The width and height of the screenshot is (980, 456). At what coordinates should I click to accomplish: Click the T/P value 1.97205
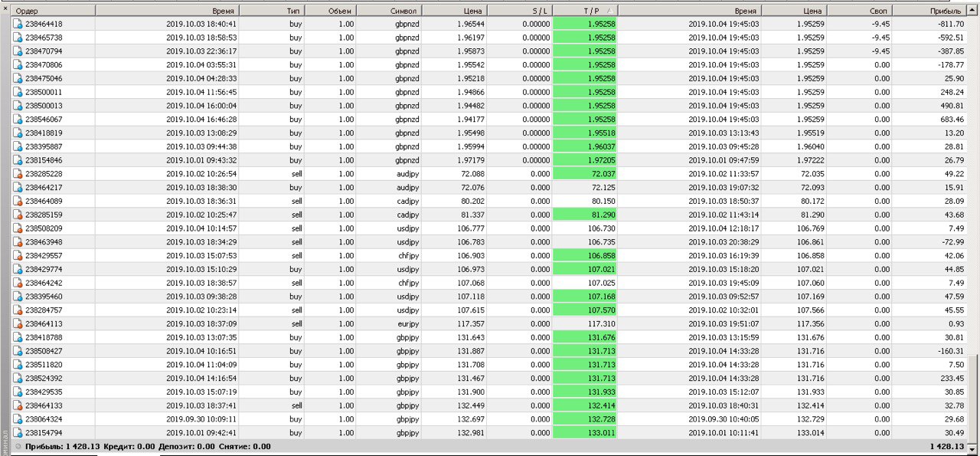[x=601, y=160]
